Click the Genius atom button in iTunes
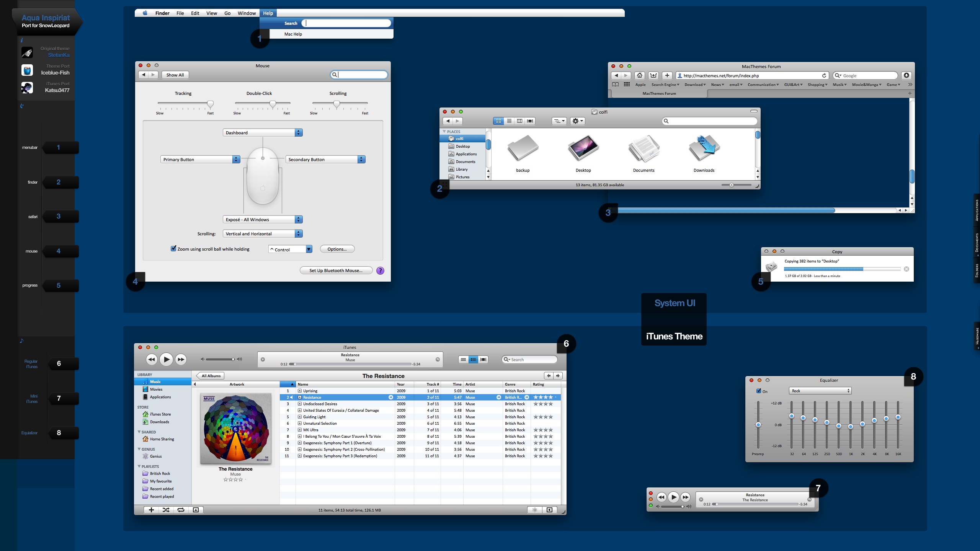This screenshot has height=551, width=980. pyautogui.click(x=535, y=510)
